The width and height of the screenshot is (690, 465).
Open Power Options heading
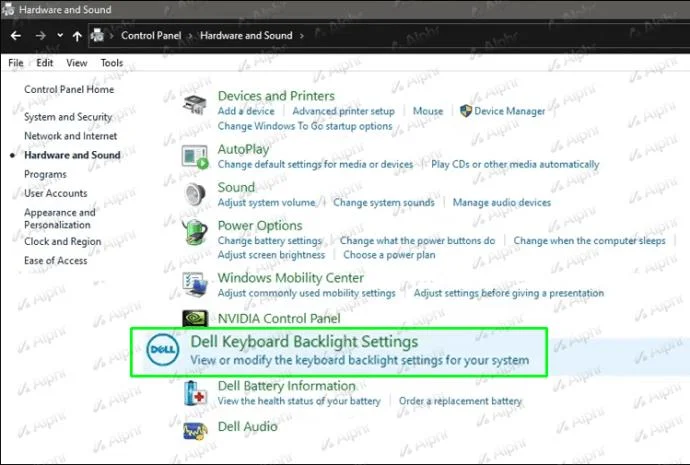[260, 226]
